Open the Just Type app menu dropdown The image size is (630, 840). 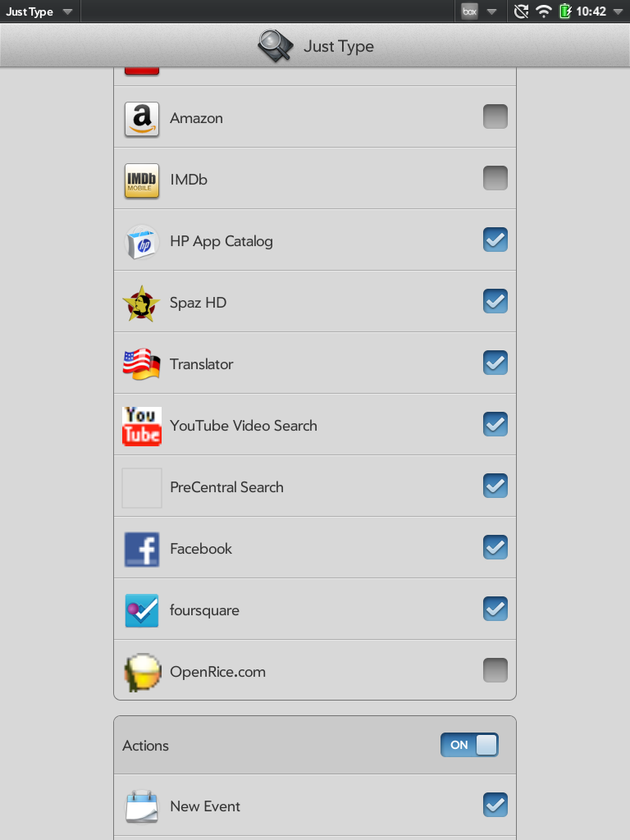tap(39, 11)
